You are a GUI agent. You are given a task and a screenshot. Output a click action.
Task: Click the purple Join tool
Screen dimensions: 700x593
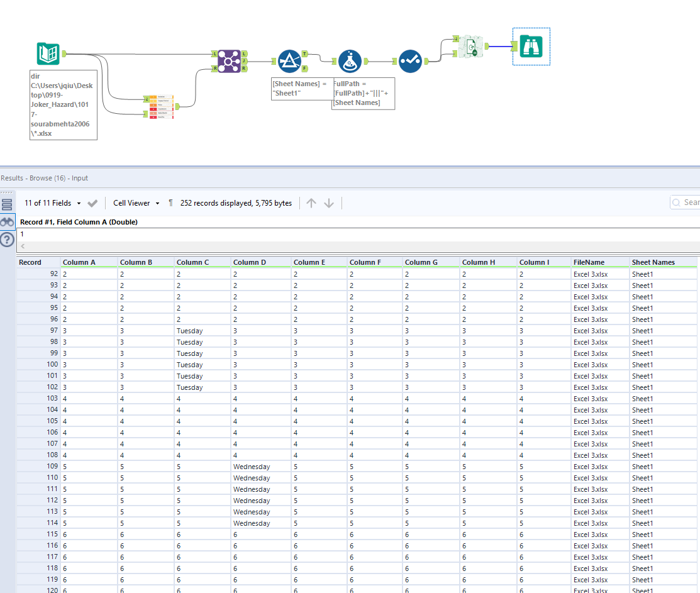228,61
